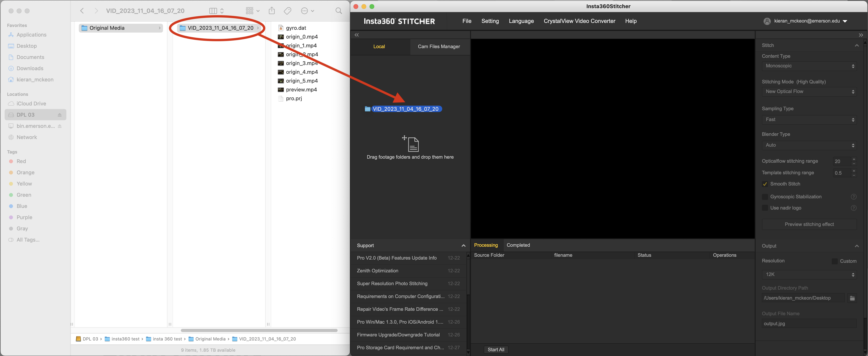Click Finder horizontal scrollbar

point(259,330)
